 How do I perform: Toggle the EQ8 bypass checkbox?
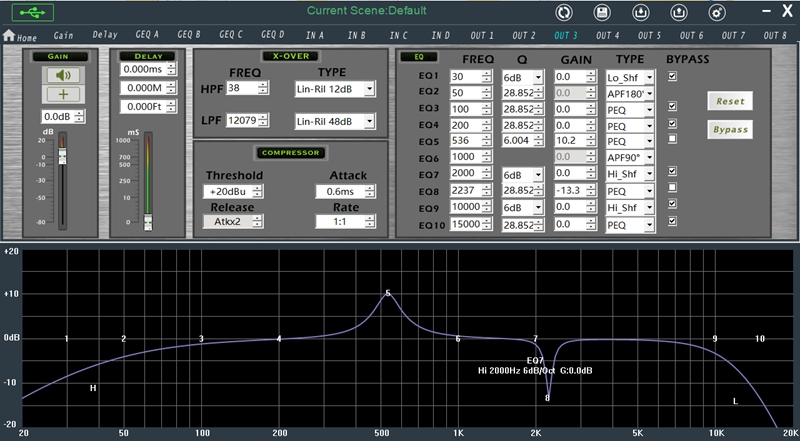672,187
